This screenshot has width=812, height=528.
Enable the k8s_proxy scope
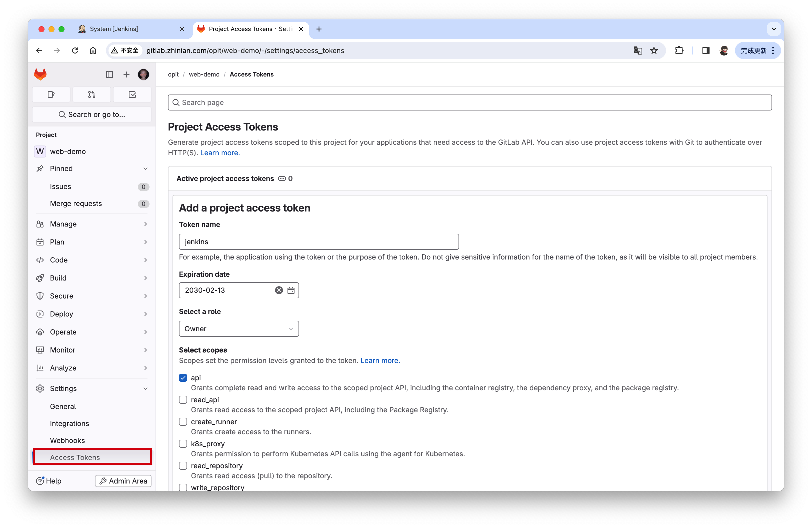(183, 444)
